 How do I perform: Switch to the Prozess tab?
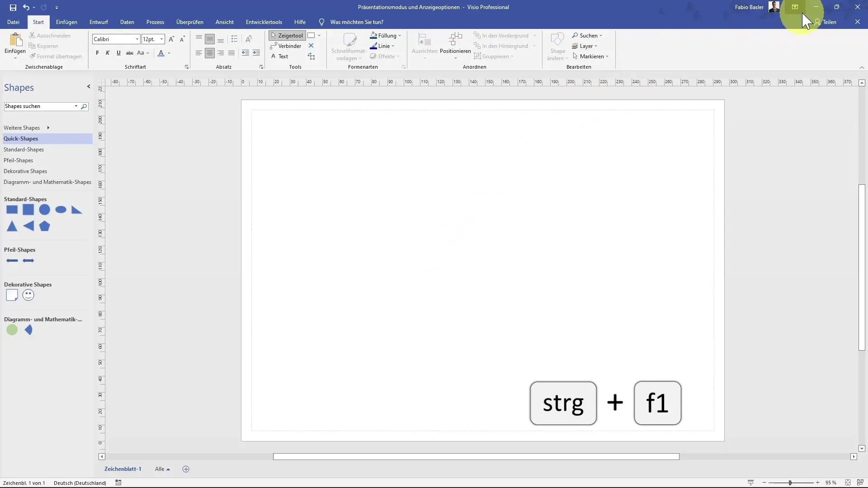coord(155,22)
